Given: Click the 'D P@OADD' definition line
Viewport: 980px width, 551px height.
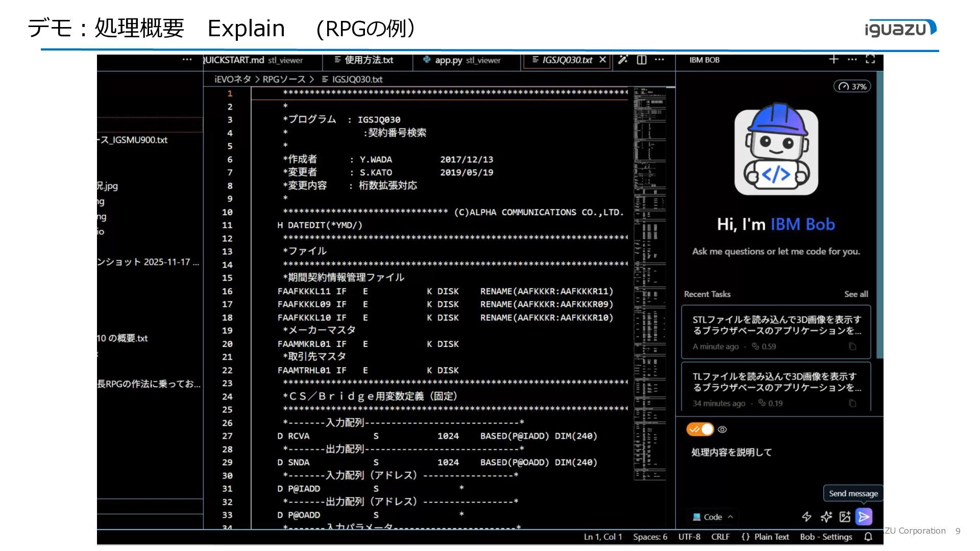Looking at the screenshot, I should 371,515.
